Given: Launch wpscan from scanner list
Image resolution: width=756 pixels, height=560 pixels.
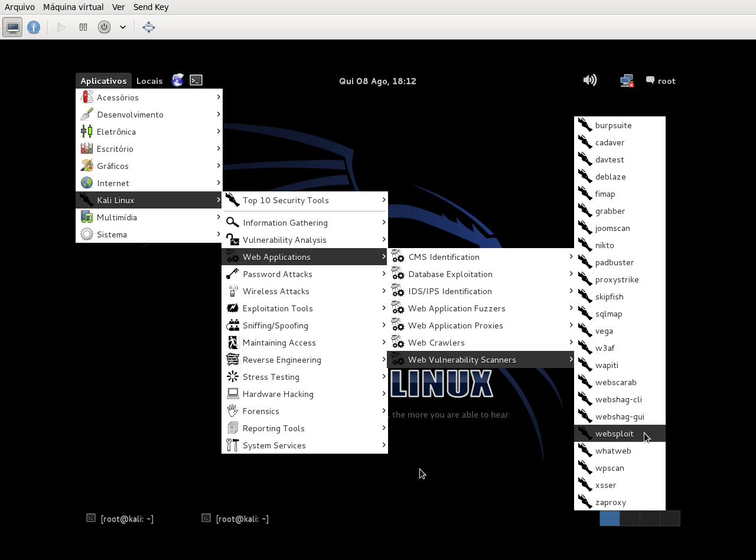Looking at the screenshot, I should pyautogui.click(x=620, y=468).
